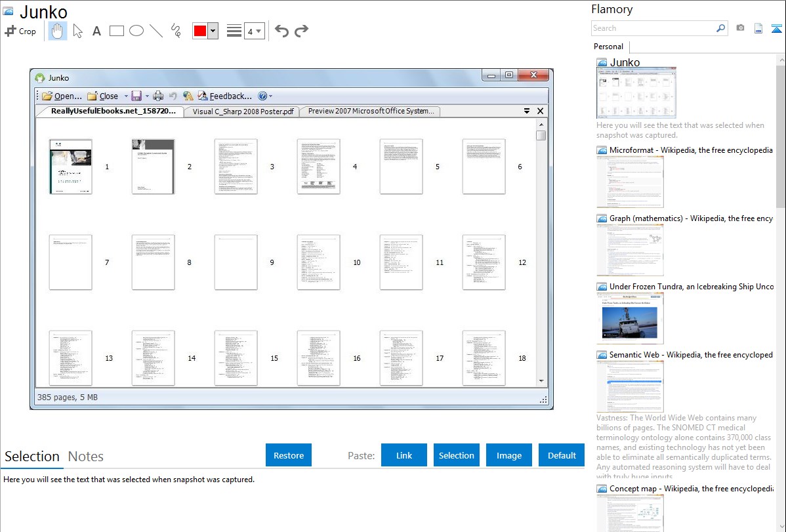Click scroll down arrow in Junko page view

click(541, 381)
